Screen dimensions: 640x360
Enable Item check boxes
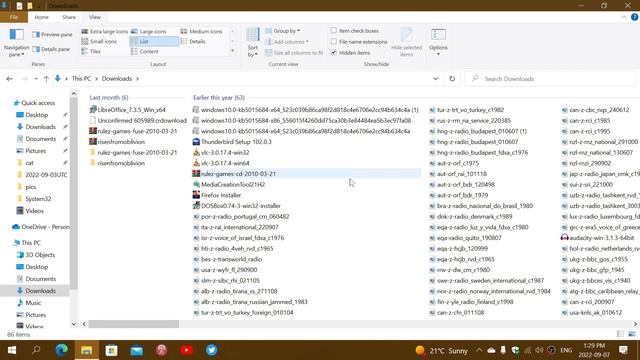[x=355, y=31]
